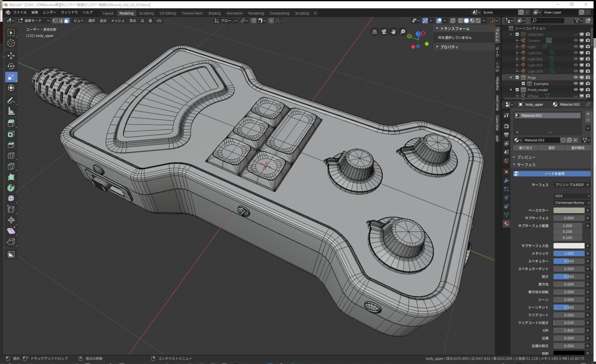Uncheck the Examples collection checkbox
The height and width of the screenshot is (364, 596).
[523, 84]
